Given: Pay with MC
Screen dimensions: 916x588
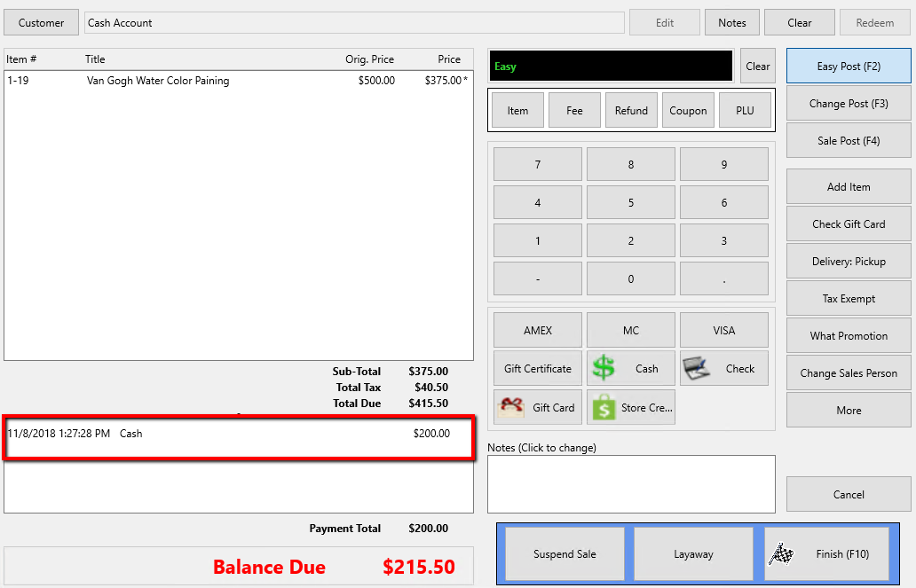Looking at the screenshot, I should pos(631,330).
